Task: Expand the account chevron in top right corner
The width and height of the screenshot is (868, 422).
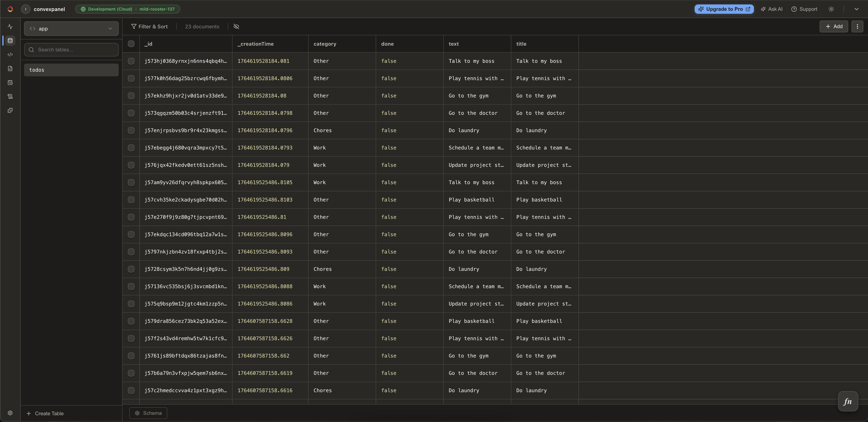Action: 857,9
